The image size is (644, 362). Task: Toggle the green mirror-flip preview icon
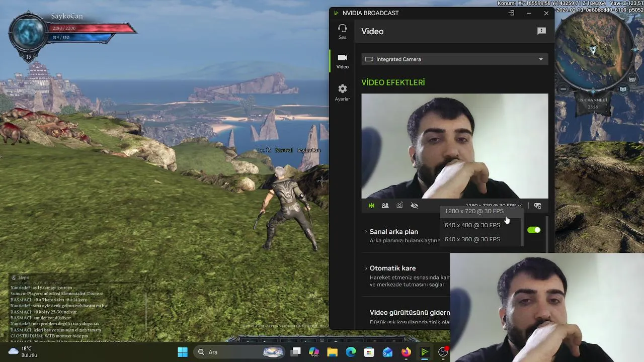click(x=371, y=206)
